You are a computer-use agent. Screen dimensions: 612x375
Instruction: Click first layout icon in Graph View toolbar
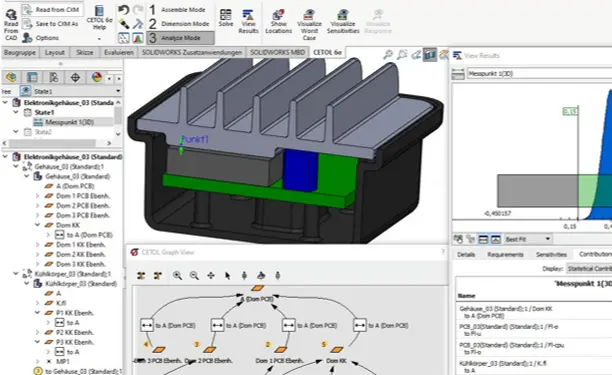(141, 275)
